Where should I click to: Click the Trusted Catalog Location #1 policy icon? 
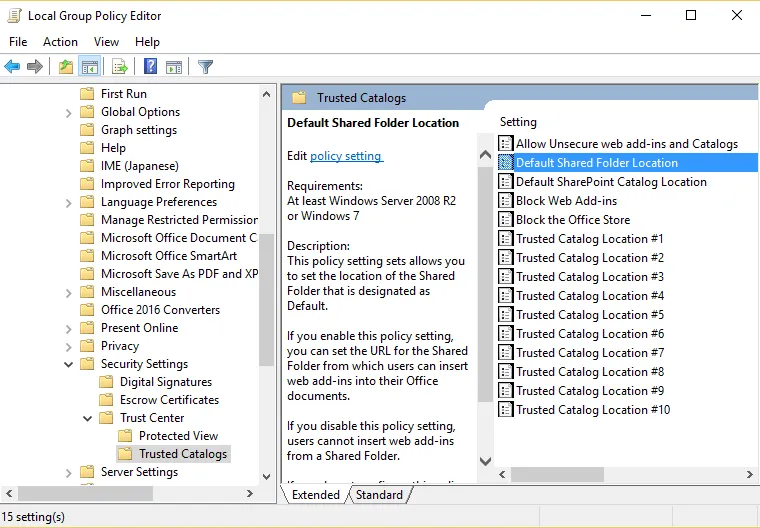pos(506,239)
